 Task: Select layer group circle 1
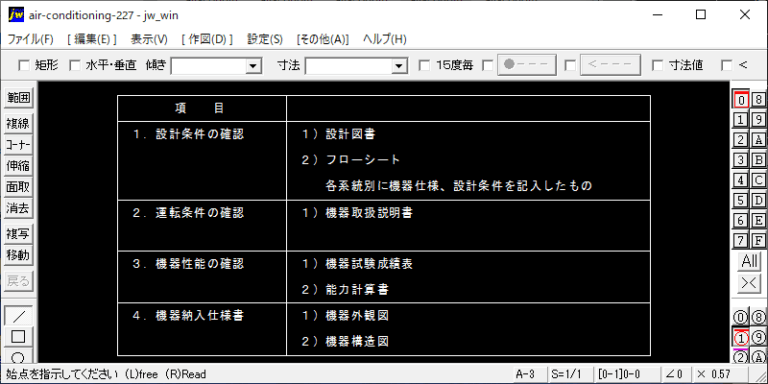point(741,337)
